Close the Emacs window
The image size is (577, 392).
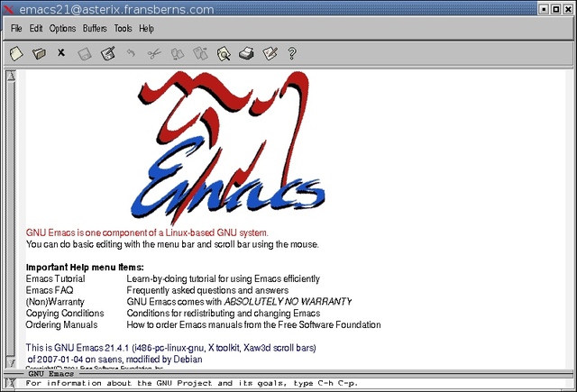coord(568,9)
